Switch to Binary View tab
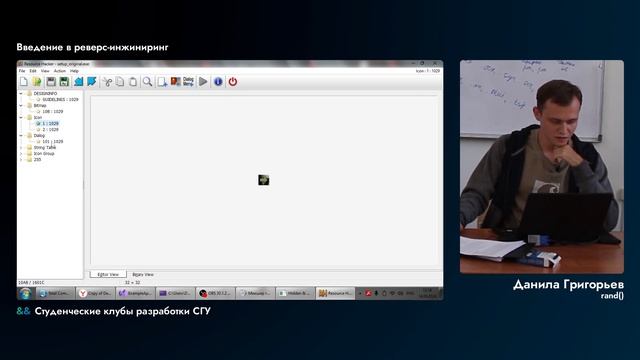The width and height of the screenshot is (640, 360). (143, 274)
